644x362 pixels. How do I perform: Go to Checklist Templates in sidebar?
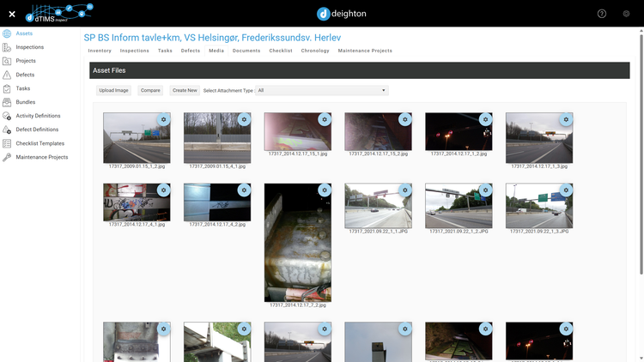click(x=40, y=143)
